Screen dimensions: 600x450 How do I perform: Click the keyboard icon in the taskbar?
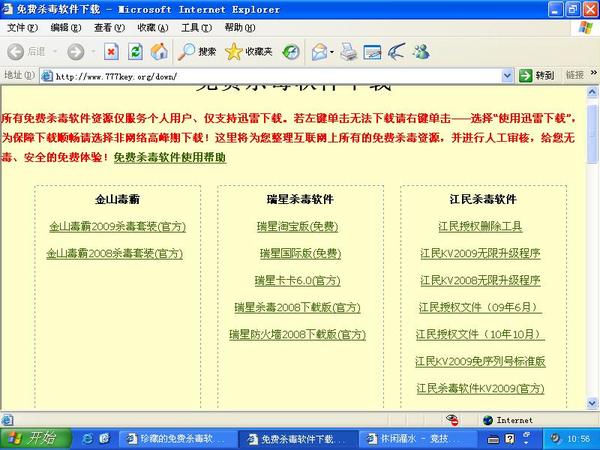coord(493,439)
